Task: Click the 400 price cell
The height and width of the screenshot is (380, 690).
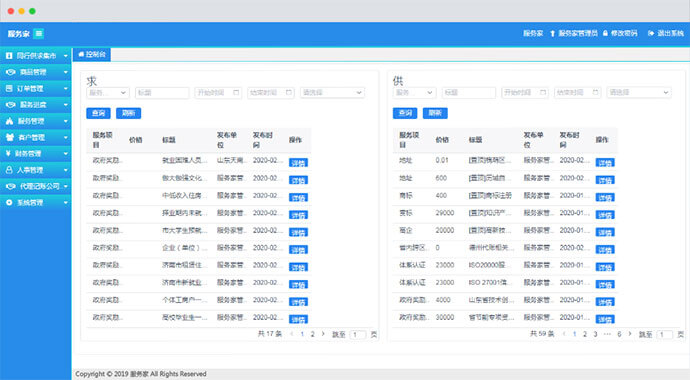Action: [x=441, y=196]
